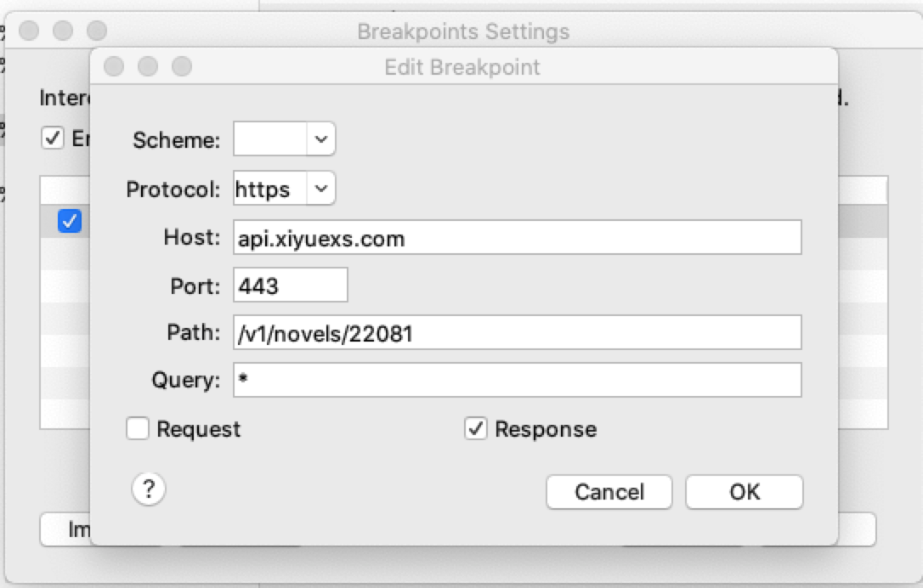The width and height of the screenshot is (923, 588).
Task: Click into the Port field showing 443
Action: tap(290, 286)
